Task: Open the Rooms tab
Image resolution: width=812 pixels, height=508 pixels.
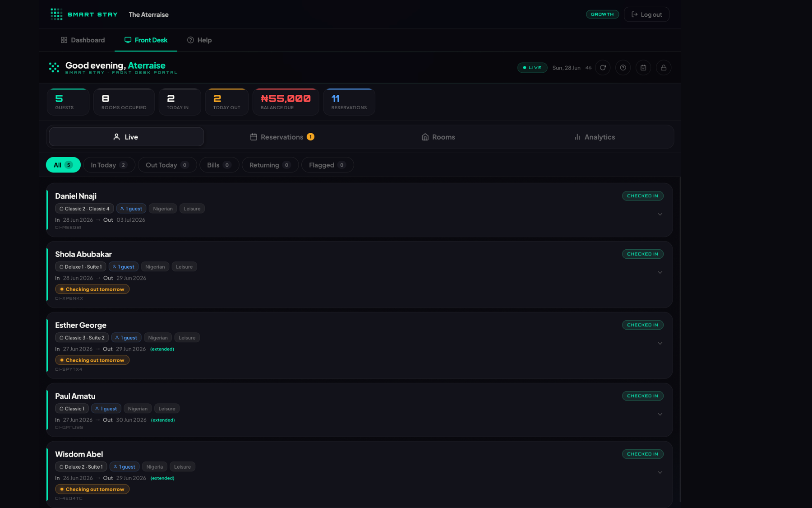Action: coord(438,137)
